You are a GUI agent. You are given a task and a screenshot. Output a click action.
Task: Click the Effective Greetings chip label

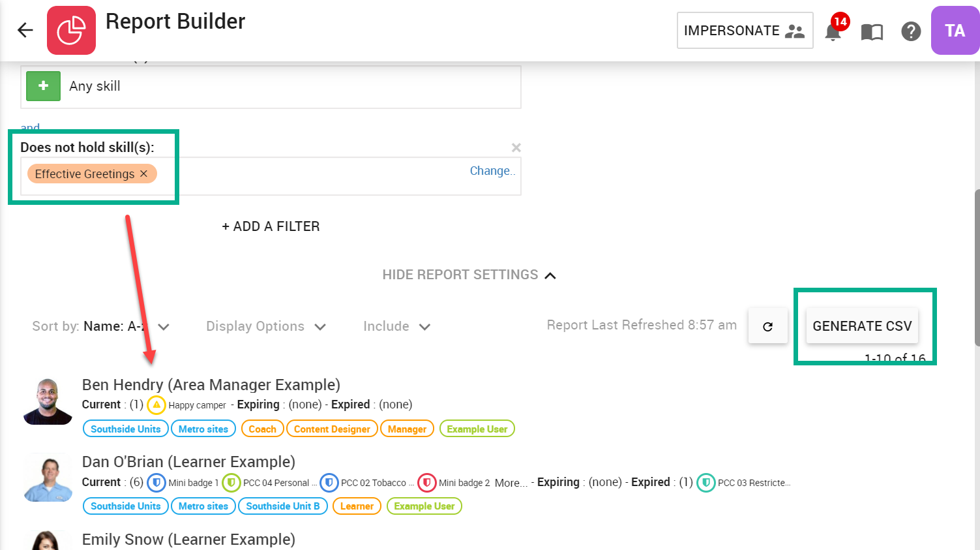(x=85, y=174)
